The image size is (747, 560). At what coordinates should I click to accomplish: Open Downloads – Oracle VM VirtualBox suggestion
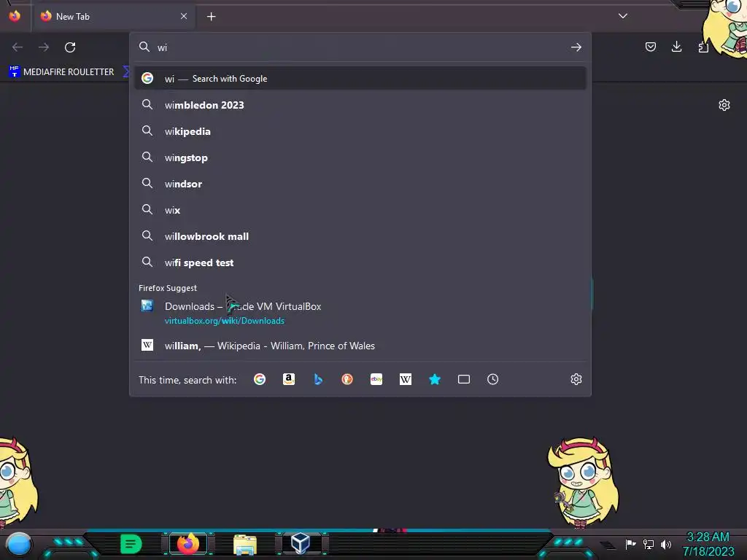coord(360,313)
